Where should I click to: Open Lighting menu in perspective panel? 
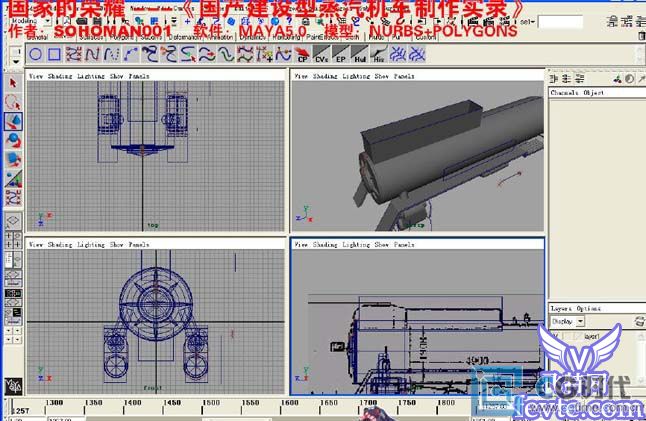point(356,76)
